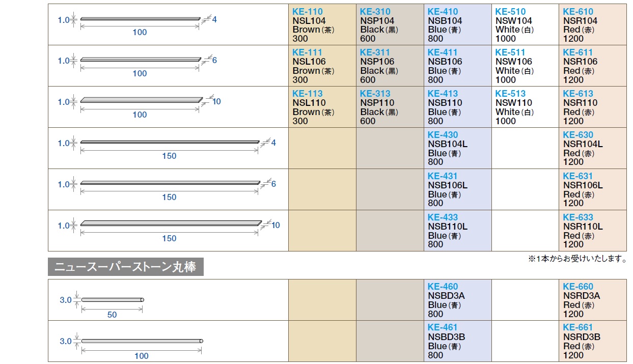The height and width of the screenshot is (364, 633).
Task: Open the KE-610 red product code
Action: pos(578,12)
